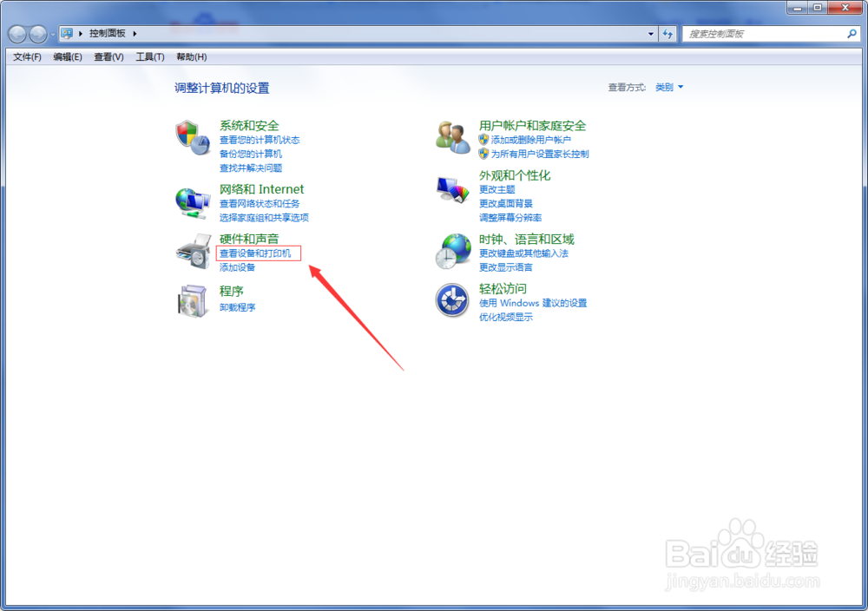
Task: Click 更改主题 link
Action: pyautogui.click(x=497, y=189)
